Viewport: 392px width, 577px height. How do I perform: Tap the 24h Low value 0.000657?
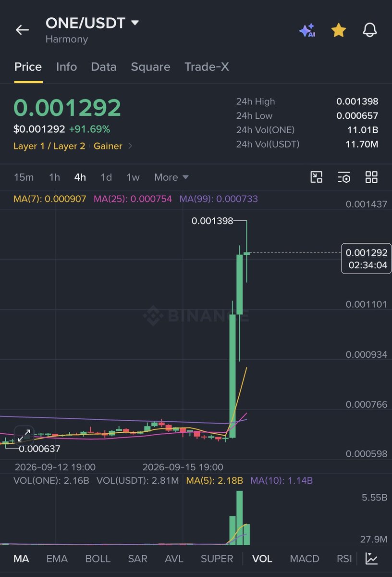[357, 116]
